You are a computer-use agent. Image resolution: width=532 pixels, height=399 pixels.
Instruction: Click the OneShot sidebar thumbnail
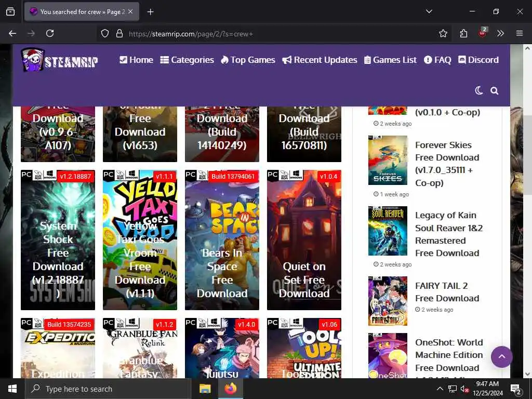[388, 355]
